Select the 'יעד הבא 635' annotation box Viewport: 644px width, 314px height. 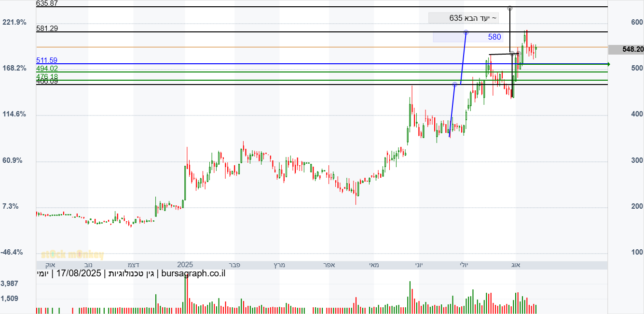tap(463, 18)
